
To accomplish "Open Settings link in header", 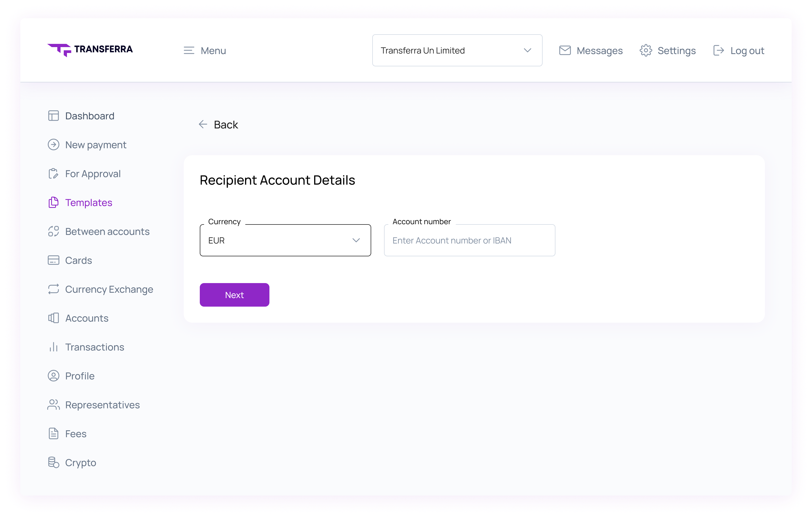I will [x=676, y=51].
